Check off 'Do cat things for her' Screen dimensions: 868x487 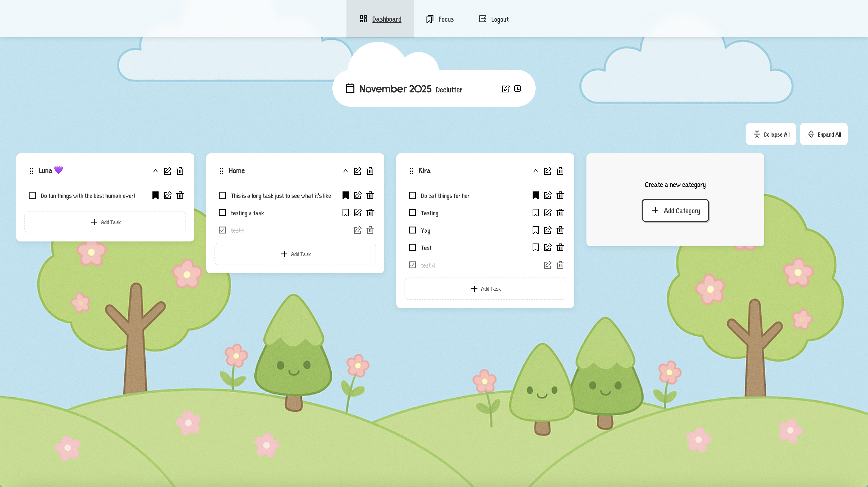point(412,195)
